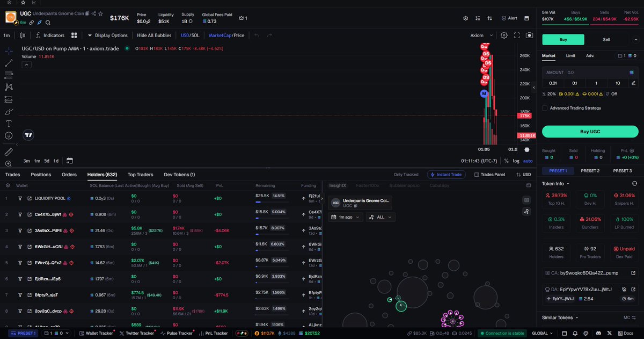Copy the Underpants Gnome Coin name

89,13
